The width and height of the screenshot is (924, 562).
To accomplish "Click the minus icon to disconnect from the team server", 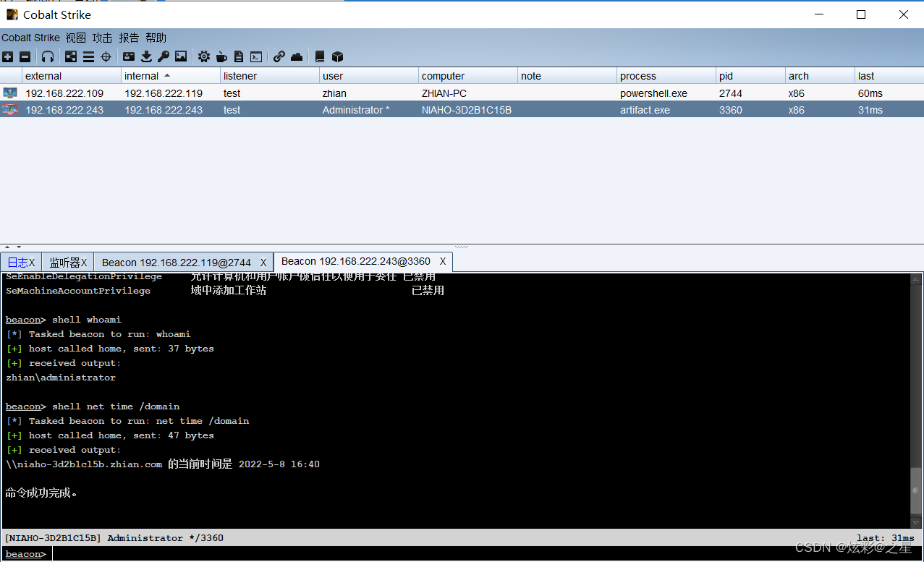I will pyautogui.click(x=25, y=56).
